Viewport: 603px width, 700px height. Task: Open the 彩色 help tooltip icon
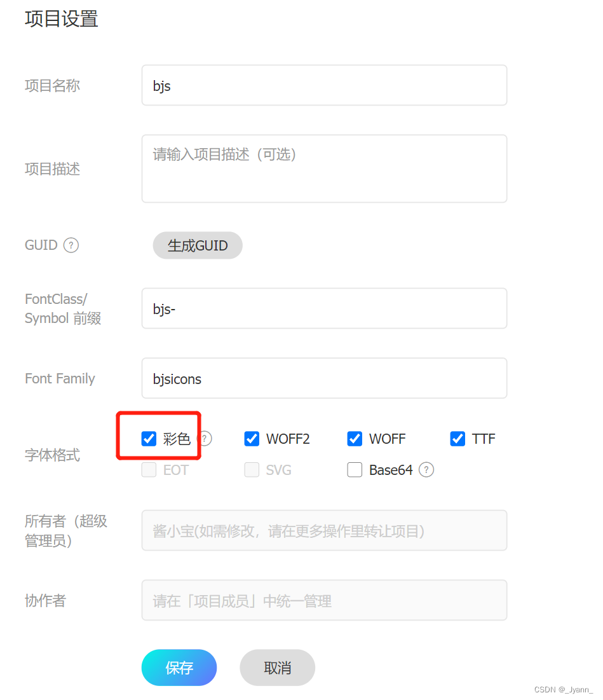(x=205, y=438)
